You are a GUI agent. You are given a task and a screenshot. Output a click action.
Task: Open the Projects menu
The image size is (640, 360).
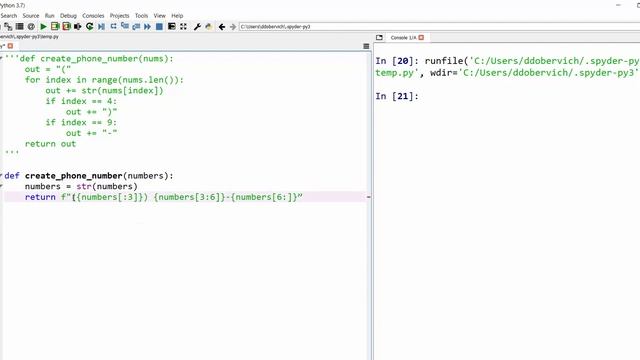[119, 16]
